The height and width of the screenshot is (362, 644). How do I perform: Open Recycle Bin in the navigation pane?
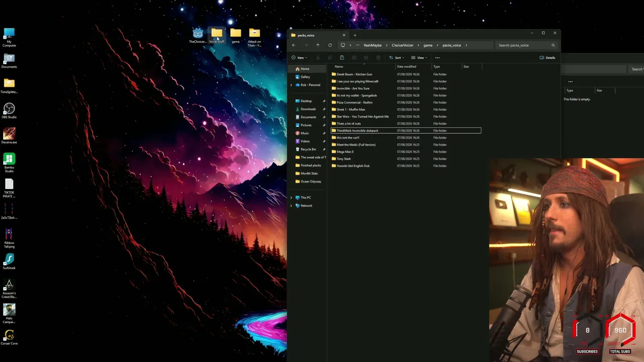click(x=308, y=149)
